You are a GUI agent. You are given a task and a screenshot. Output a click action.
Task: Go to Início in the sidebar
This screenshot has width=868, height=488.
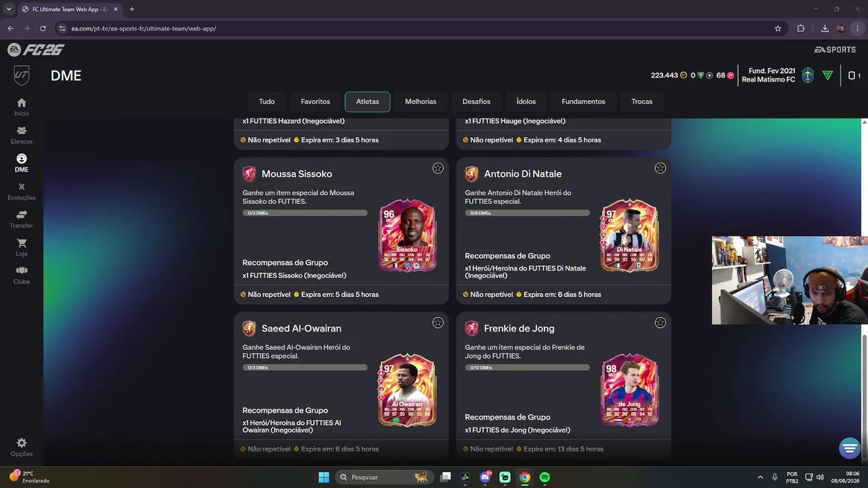coord(22,106)
